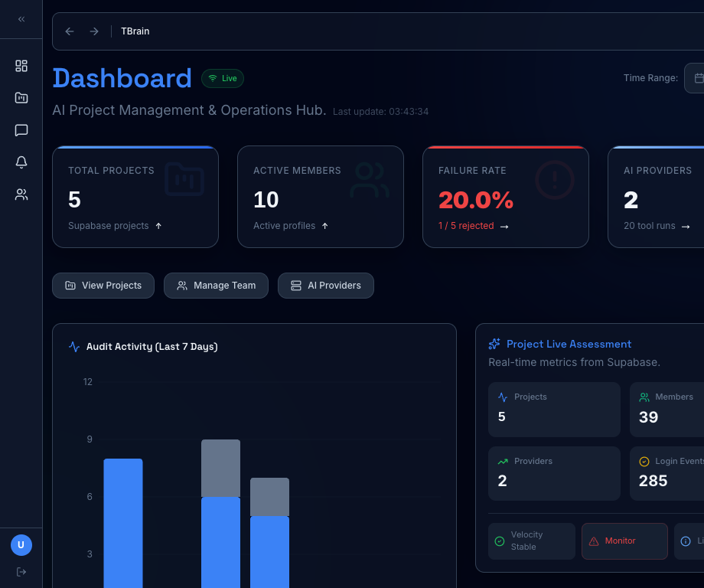
Task: Click the Audit Activity (Last 7 Days) heading
Action: [152, 346]
